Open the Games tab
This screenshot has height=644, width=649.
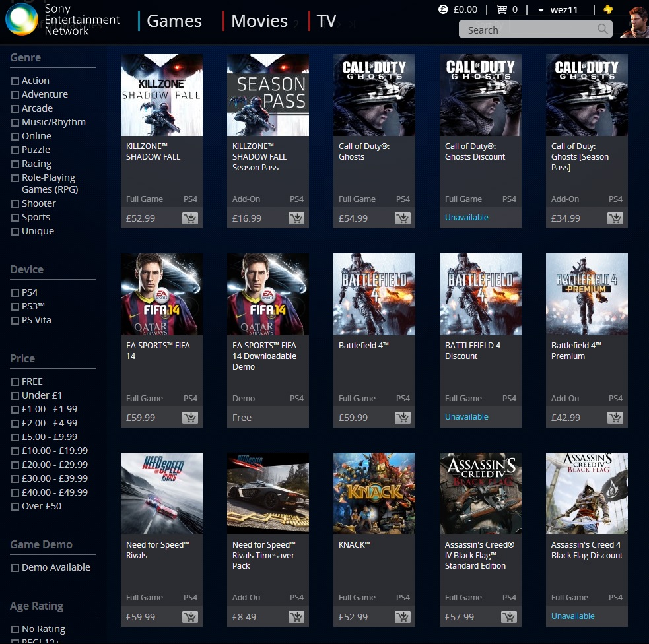174,21
